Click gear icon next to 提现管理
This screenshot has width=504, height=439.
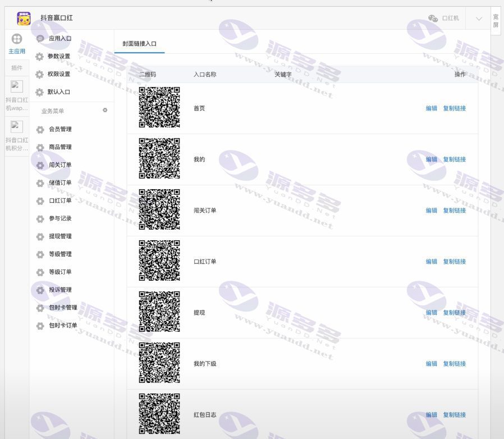40,237
